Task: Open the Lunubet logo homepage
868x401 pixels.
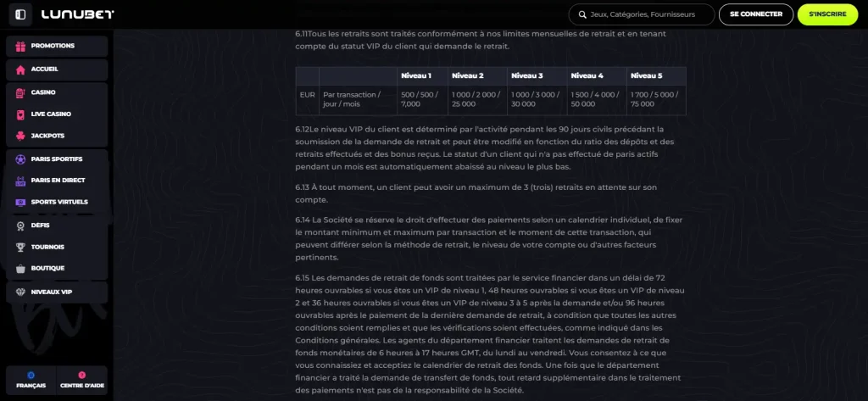Action: point(77,14)
